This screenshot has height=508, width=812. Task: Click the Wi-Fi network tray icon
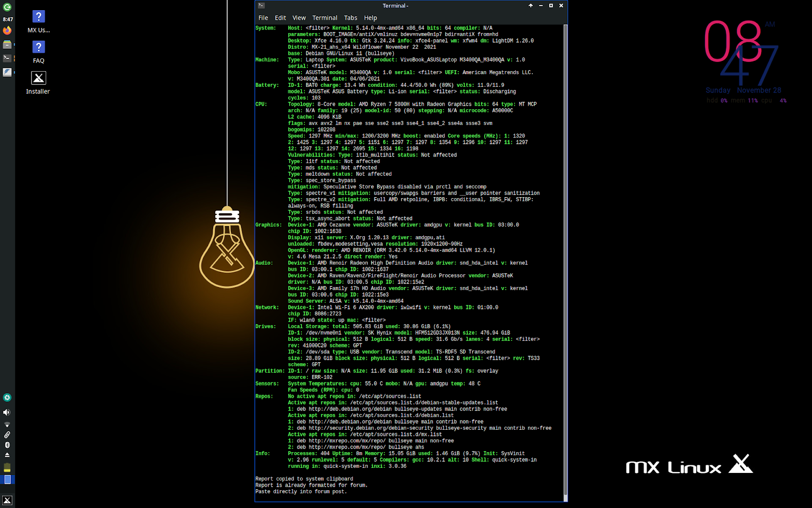click(7, 424)
